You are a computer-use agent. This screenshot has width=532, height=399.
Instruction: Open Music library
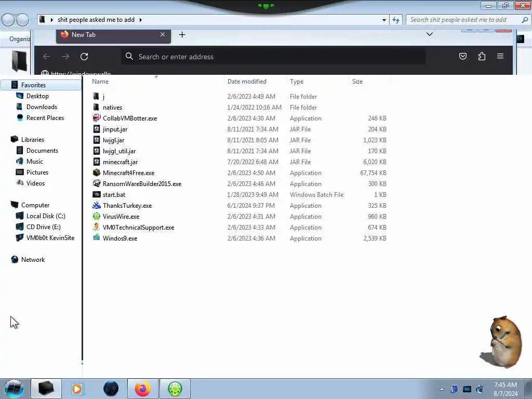click(35, 161)
